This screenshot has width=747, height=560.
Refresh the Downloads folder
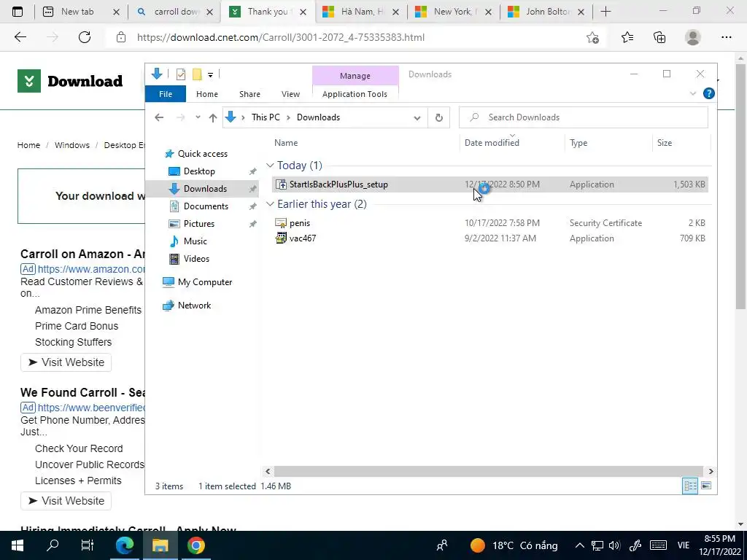coord(438,117)
